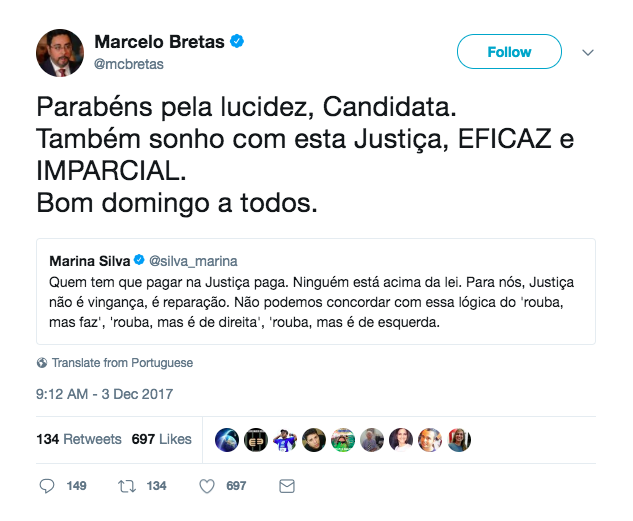The image size is (633, 521).
Task: Click the first liker avatar thumbnail
Action: (x=226, y=440)
